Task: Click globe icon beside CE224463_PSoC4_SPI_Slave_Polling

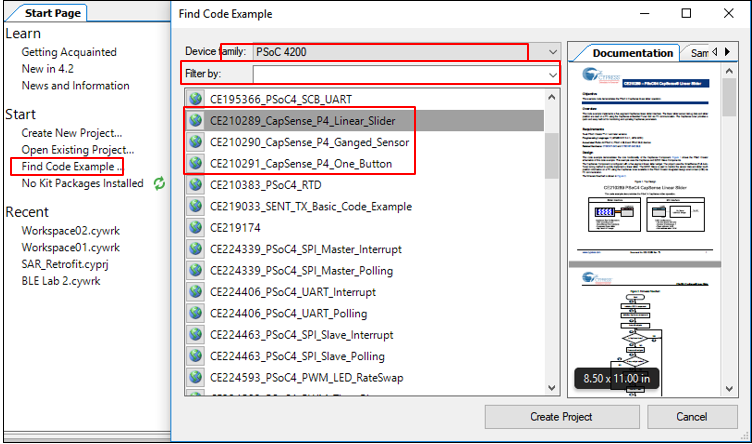Action: click(196, 356)
